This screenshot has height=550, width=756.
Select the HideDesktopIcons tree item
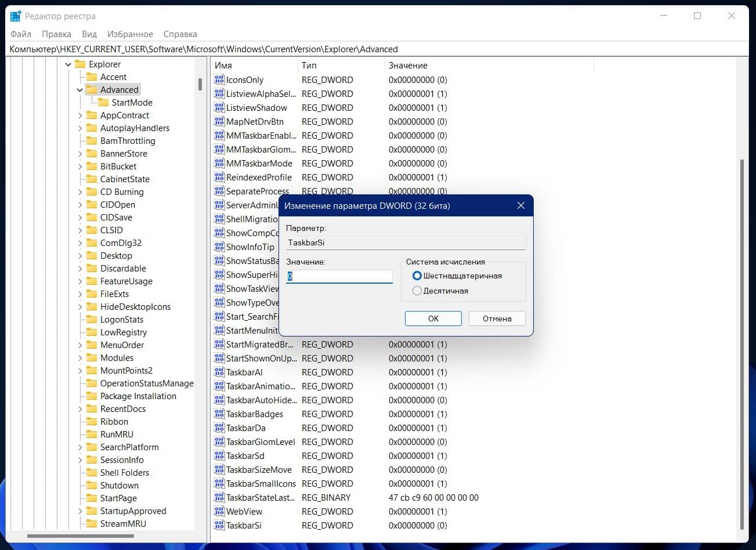[135, 307]
